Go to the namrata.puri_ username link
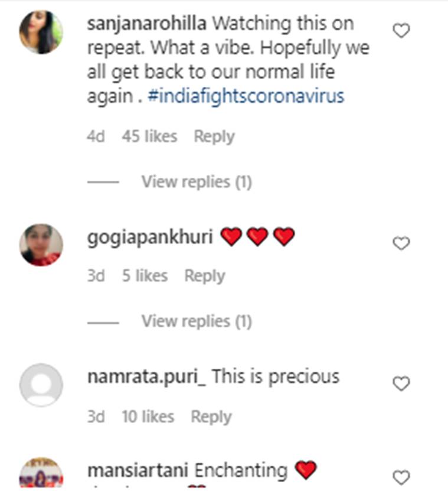Image resolution: width=448 pixels, height=491 pixels. (x=146, y=376)
